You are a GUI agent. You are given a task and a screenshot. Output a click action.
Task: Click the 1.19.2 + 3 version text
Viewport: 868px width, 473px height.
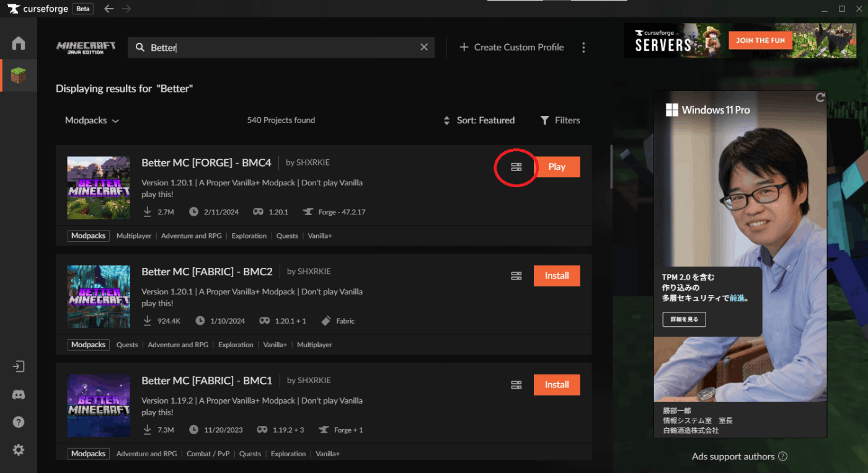(289, 430)
